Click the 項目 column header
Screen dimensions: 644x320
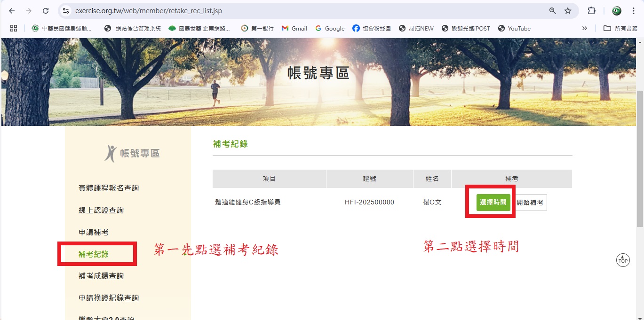point(269,179)
